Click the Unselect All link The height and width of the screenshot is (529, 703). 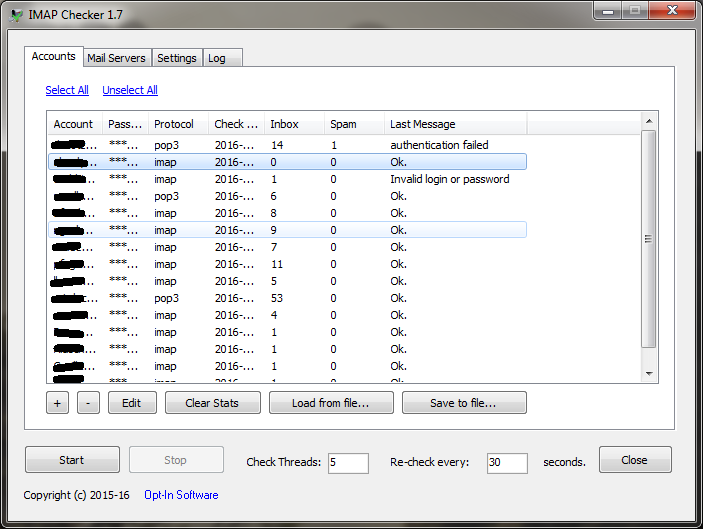click(x=130, y=90)
